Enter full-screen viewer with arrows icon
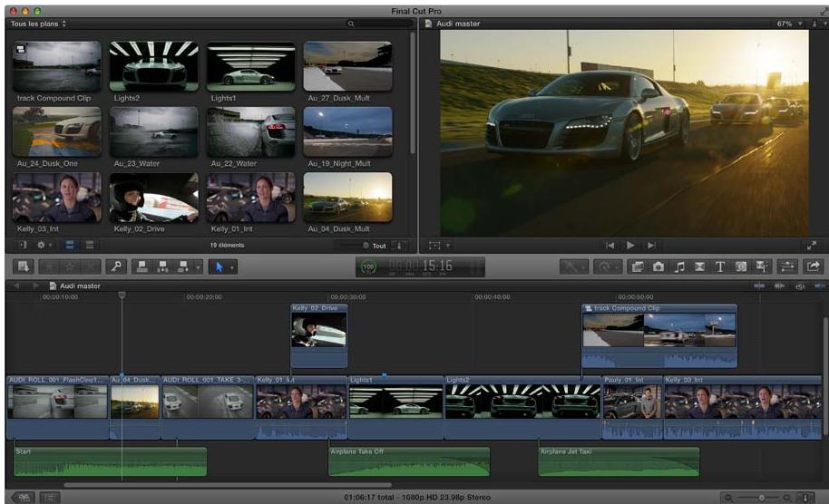Screen dimensions: 829x504 point(812,245)
